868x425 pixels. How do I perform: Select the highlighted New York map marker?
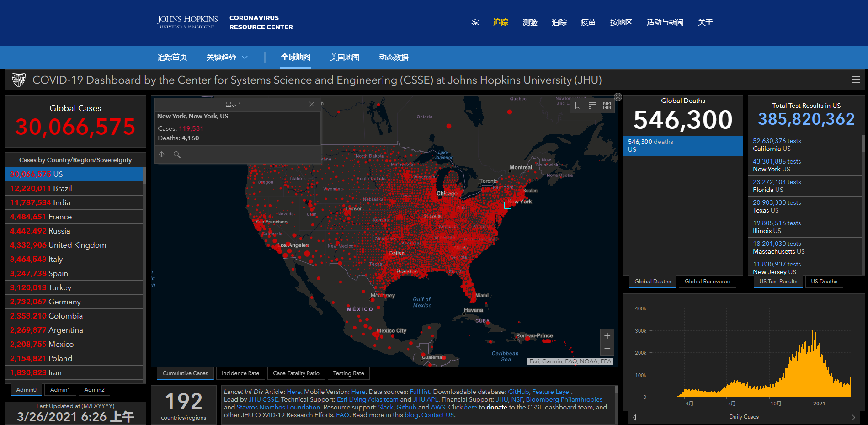click(x=508, y=205)
